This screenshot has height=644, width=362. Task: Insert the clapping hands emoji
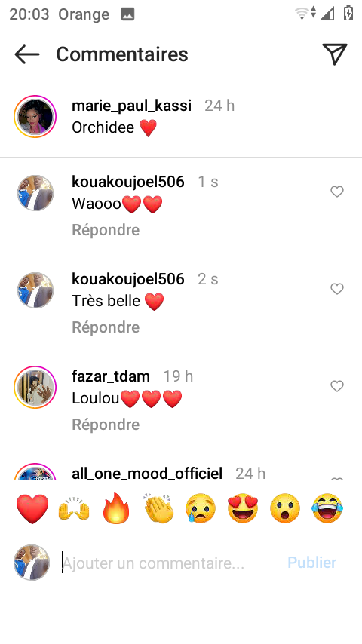coord(159,508)
